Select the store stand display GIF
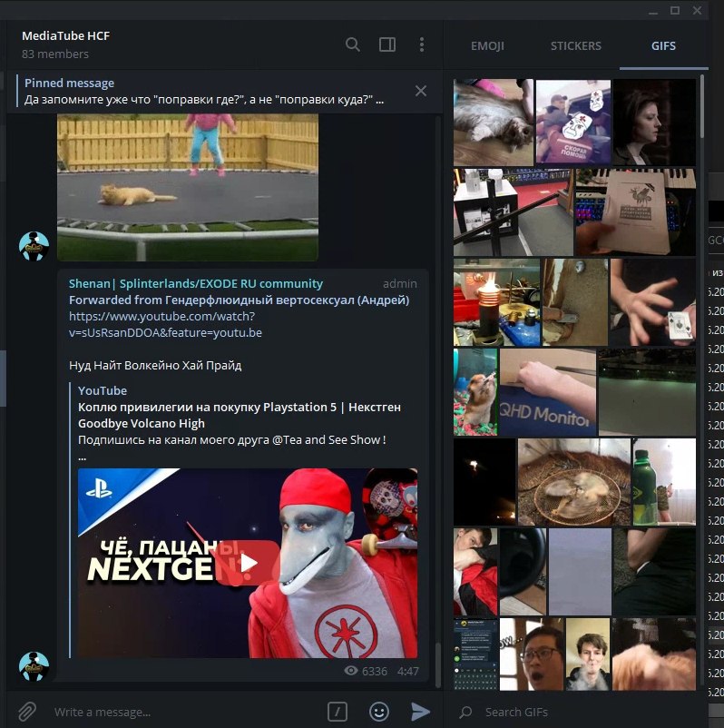724x728 pixels. [x=513, y=212]
